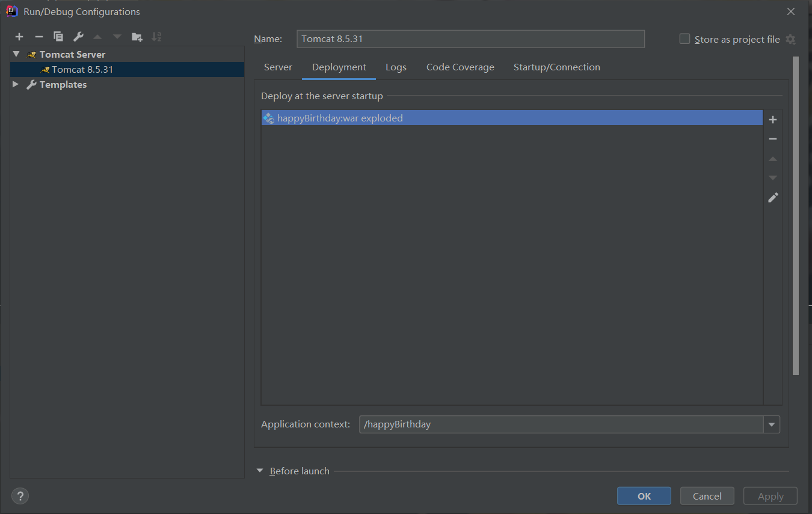Click the Application context input field

pos(561,424)
